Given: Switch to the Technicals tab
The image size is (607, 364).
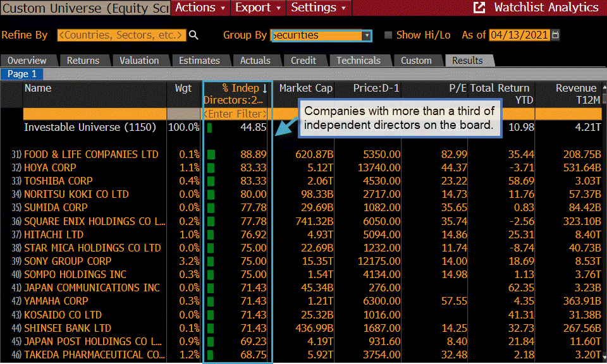Looking at the screenshot, I should pos(359,60).
